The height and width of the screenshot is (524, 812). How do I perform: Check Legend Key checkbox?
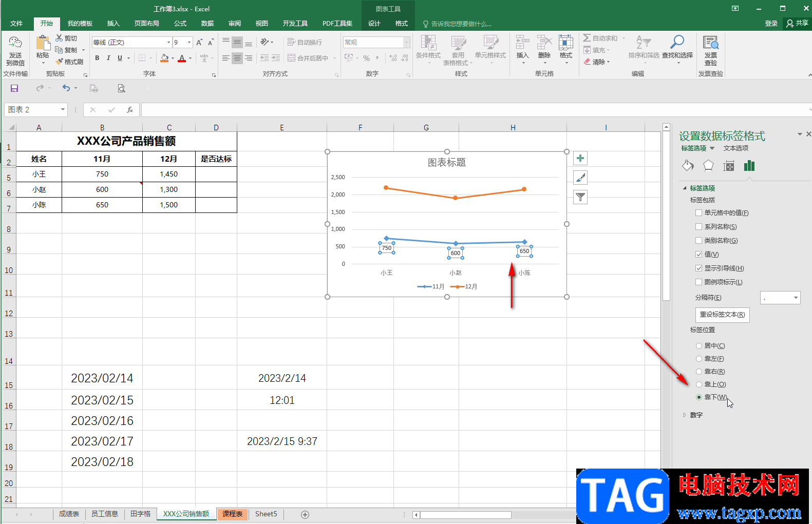698,282
